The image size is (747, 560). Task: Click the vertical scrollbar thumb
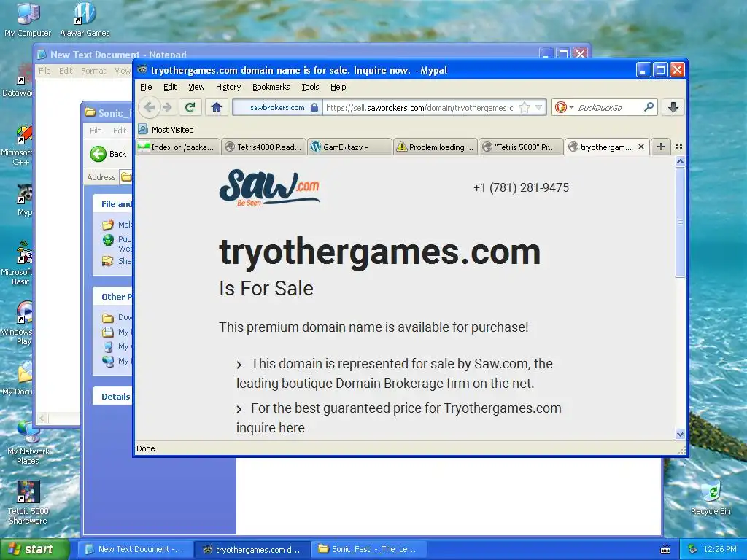[x=680, y=222]
